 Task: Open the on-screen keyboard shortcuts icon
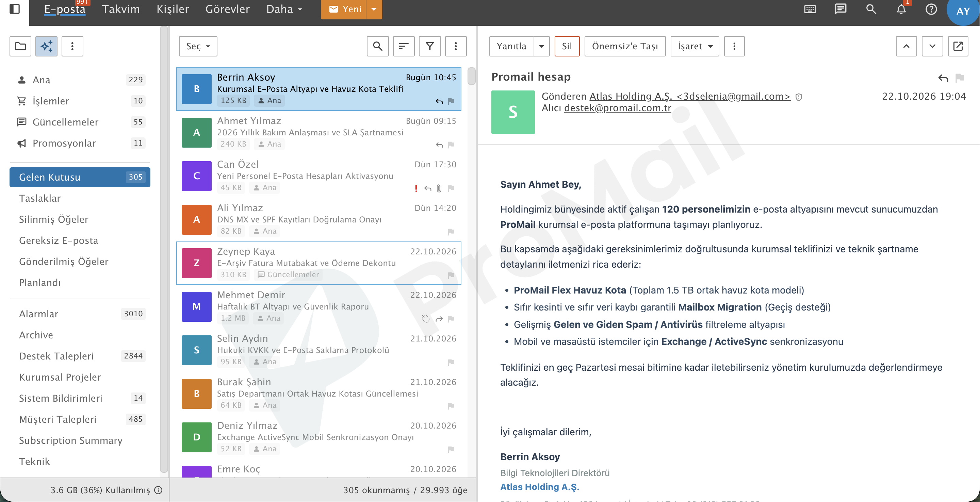(810, 9)
